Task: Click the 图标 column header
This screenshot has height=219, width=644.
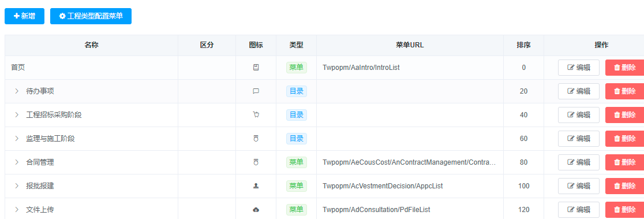Action: 256,45
